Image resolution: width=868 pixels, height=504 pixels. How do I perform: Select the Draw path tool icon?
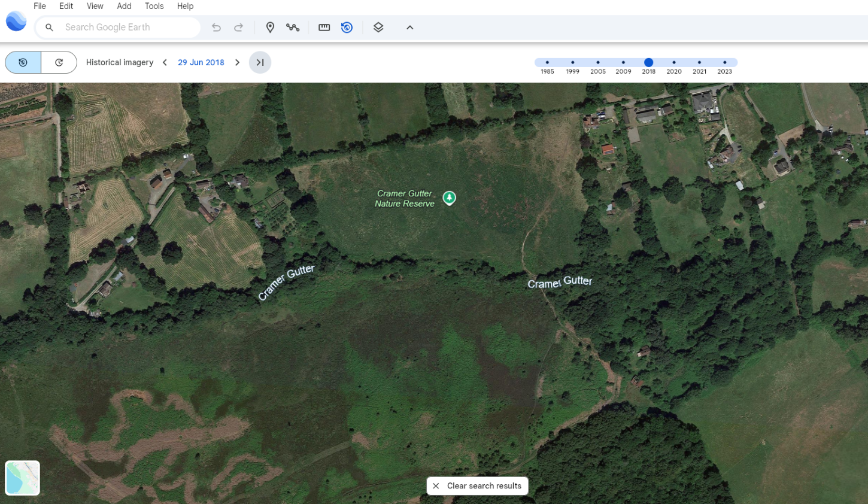(x=293, y=28)
